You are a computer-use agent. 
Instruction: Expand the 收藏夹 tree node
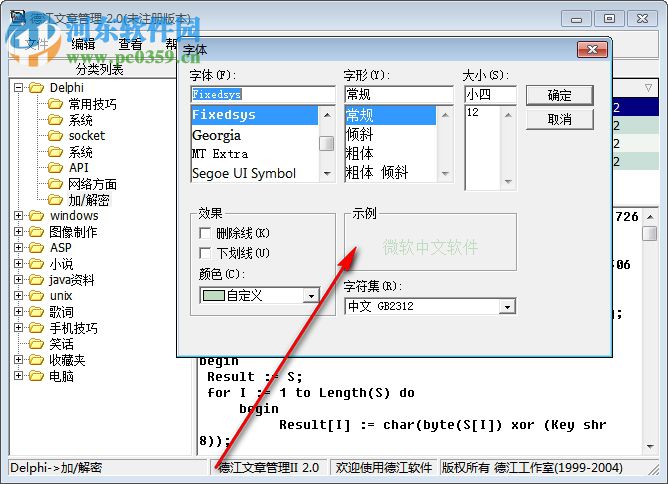[x=18, y=360]
